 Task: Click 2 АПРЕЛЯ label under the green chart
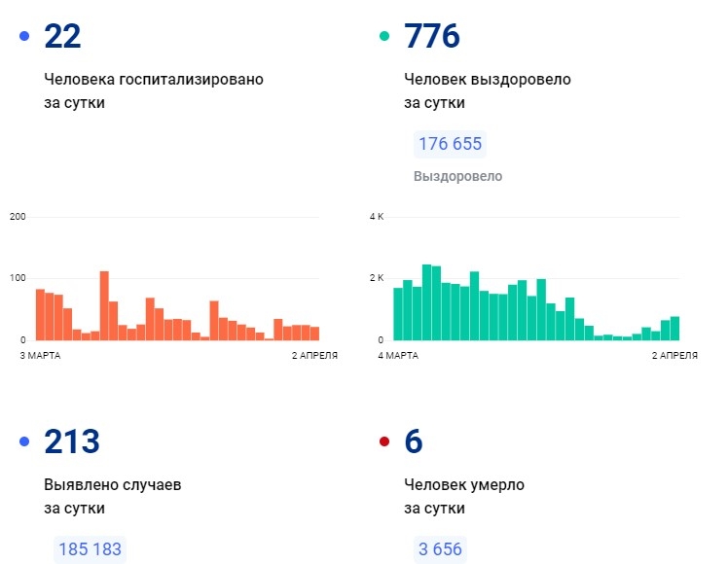tap(673, 356)
